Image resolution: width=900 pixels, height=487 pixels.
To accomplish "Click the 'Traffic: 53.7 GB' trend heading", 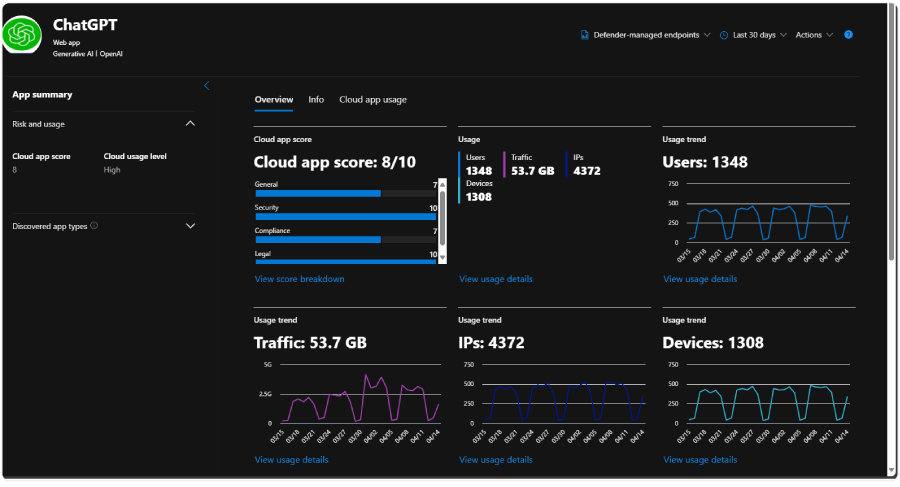I will [310, 343].
